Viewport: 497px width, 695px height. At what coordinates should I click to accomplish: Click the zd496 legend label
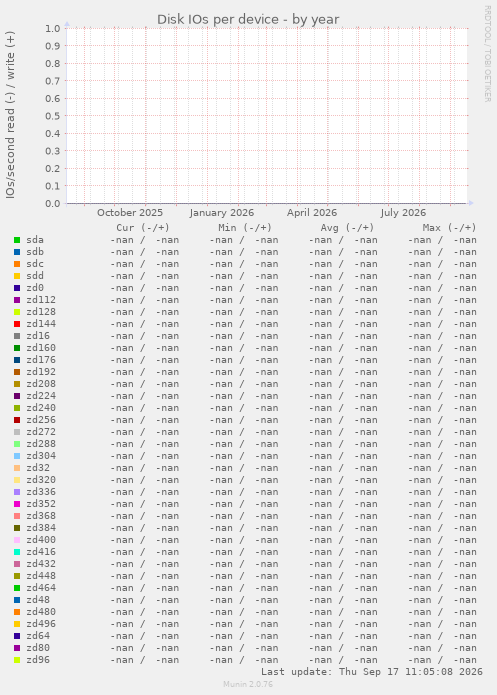point(41,624)
